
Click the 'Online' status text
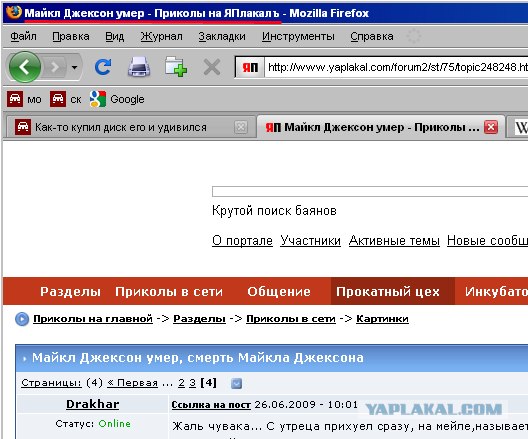tap(114, 424)
